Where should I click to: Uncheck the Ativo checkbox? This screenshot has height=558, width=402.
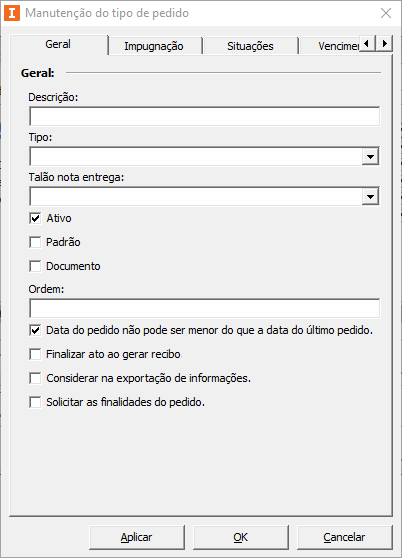[35, 218]
